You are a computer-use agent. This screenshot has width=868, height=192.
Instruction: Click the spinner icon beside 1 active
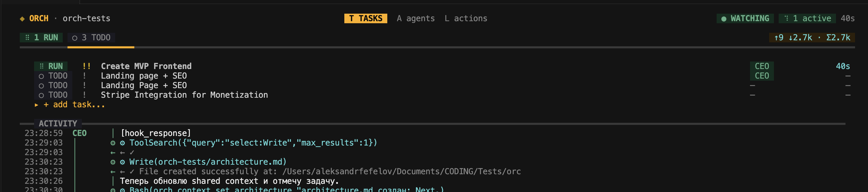tap(786, 18)
